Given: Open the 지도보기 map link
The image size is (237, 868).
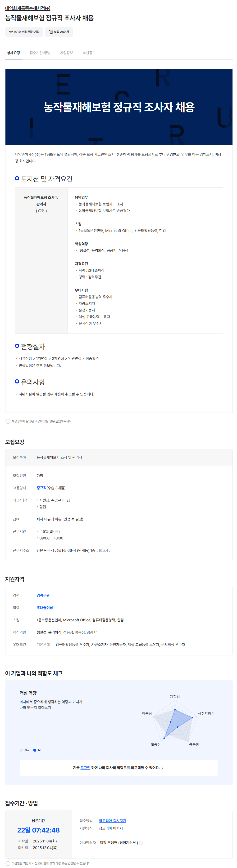Looking at the screenshot, I should 102,551.
